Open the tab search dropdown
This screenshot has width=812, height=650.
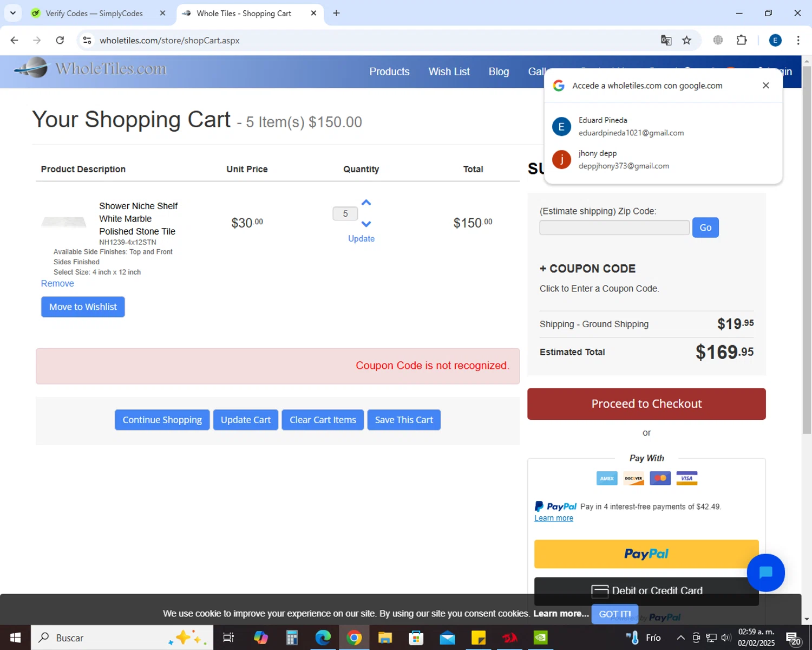pos(12,13)
